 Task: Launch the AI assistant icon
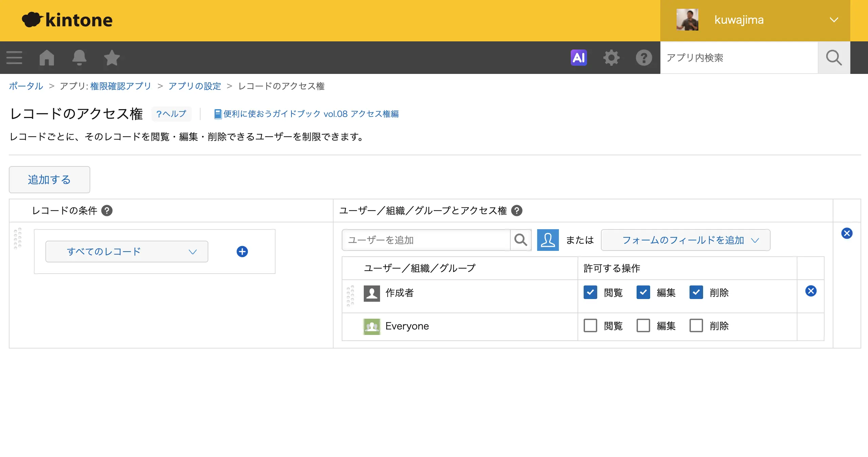click(x=579, y=58)
